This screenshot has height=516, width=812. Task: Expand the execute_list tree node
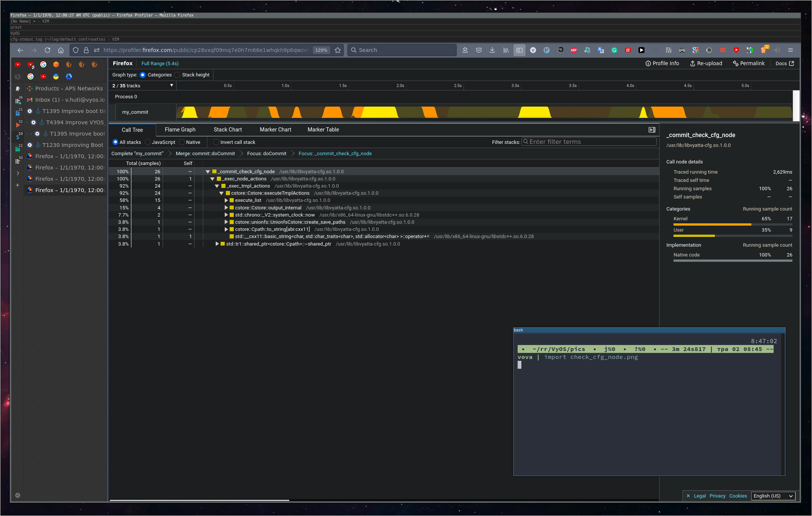tap(226, 200)
